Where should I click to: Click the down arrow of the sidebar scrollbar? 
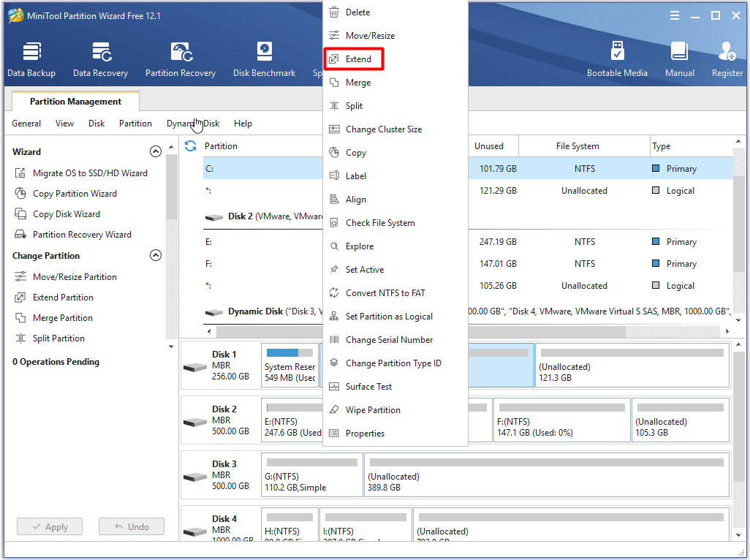[171, 347]
